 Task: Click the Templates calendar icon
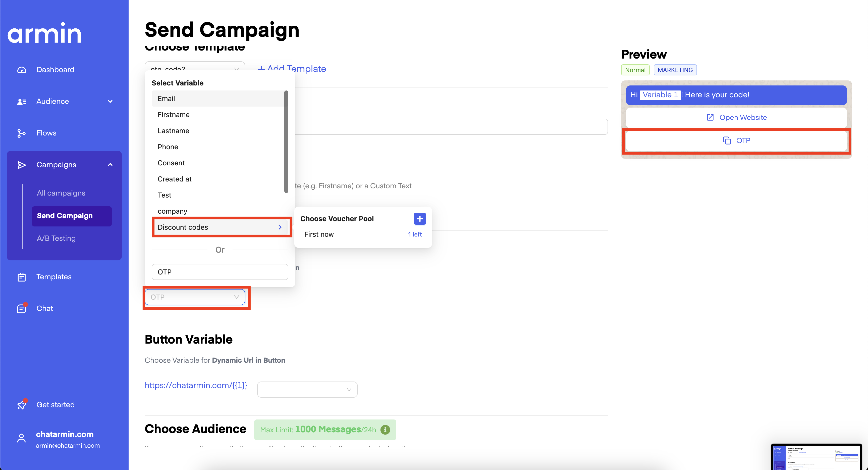tap(22, 277)
